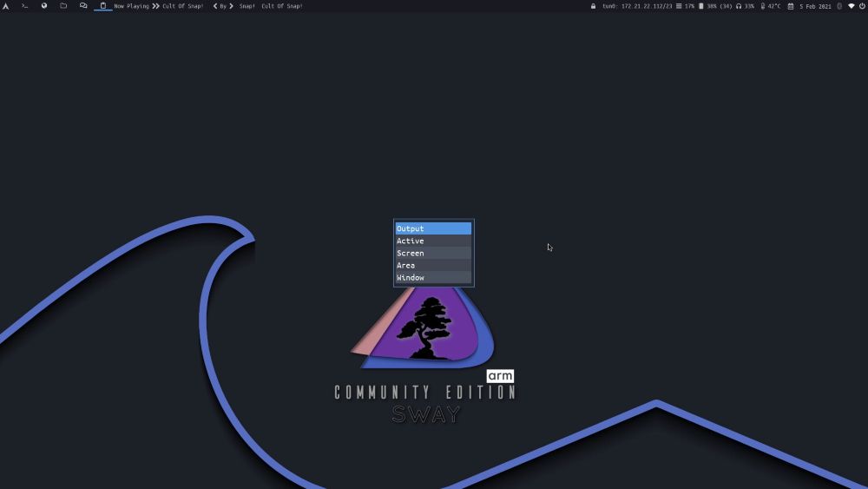Click the 42°C temperature reading
This screenshot has height=489, width=868.
tap(774, 6)
